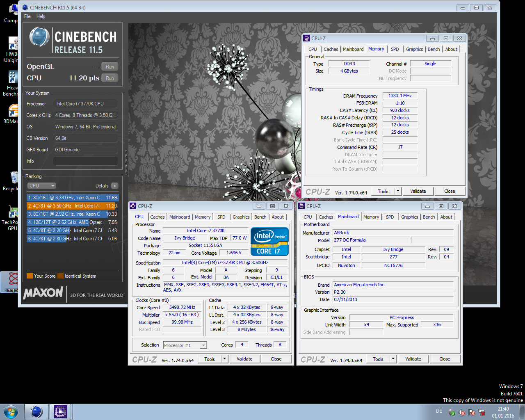Open the Ranking CPU dropdown
Viewport: 525px width, 420px height.
coord(41,186)
